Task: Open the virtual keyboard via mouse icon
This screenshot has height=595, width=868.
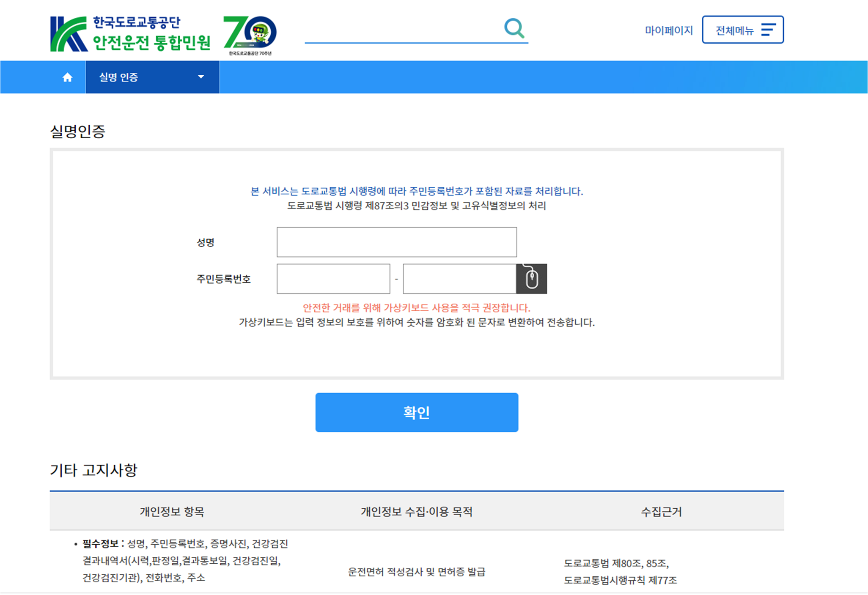Action: (x=531, y=279)
